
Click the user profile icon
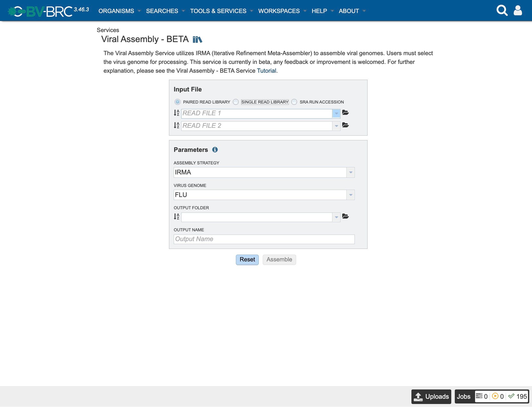coord(518,11)
